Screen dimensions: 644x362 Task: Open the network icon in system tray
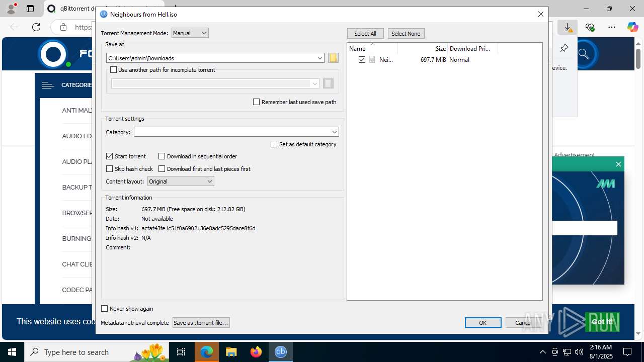[x=567, y=352]
